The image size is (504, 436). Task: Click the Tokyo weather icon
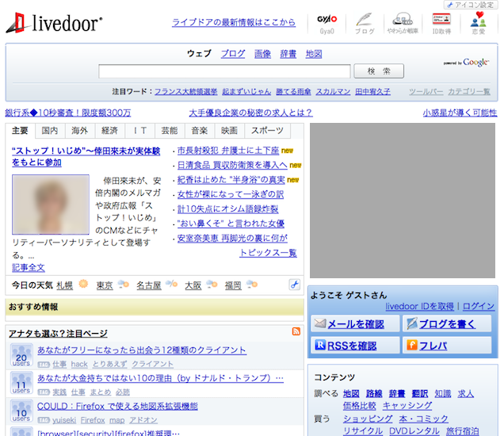(x=124, y=285)
